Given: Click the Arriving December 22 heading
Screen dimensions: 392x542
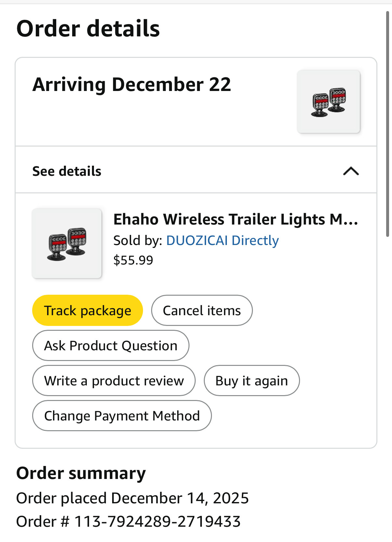Looking at the screenshot, I should (132, 84).
